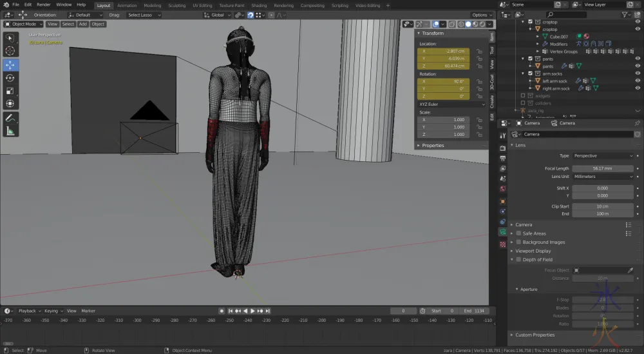Viewport: 644px width, 354px height.
Task: Open the lens Type Perspective dropdown
Action: click(x=603, y=156)
